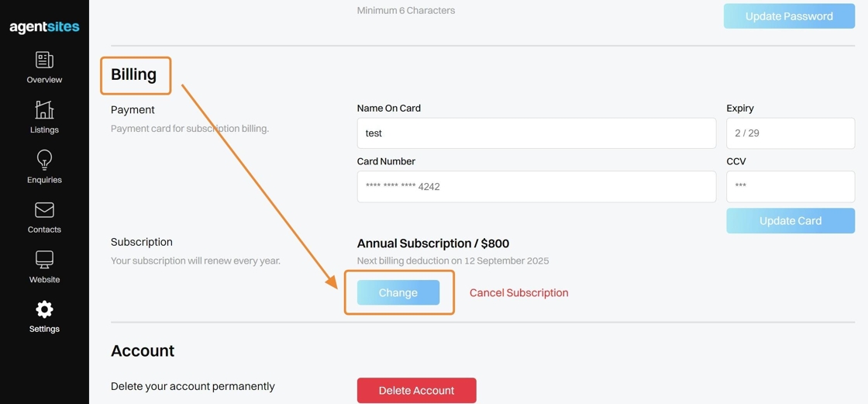This screenshot has height=404, width=868.
Task: Open the Website monitor icon
Action: point(44,260)
